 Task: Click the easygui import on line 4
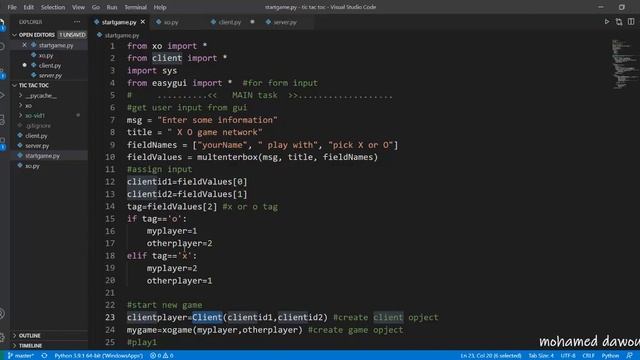[x=169, y=83]
